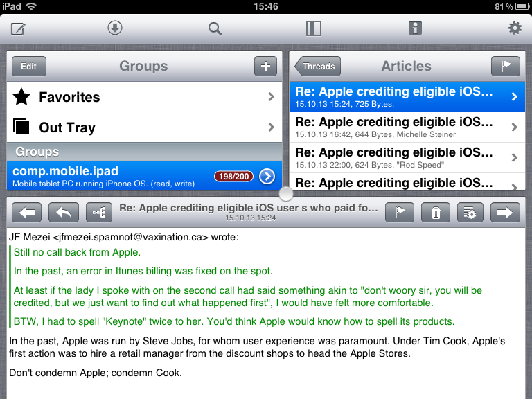The height and width of the screenshot is (399, 532).
Task: Click the Edit button in Groups panel
Action: coord(29,66)
